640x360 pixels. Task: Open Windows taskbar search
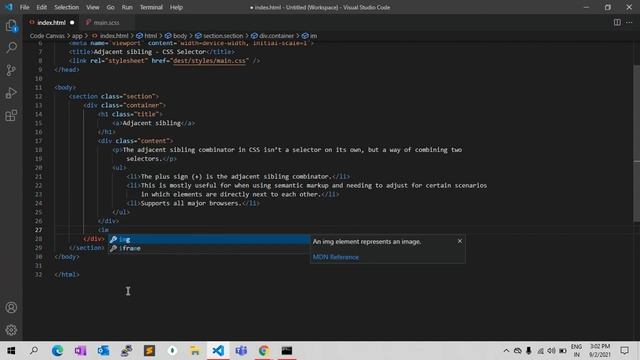coord(34,350)
